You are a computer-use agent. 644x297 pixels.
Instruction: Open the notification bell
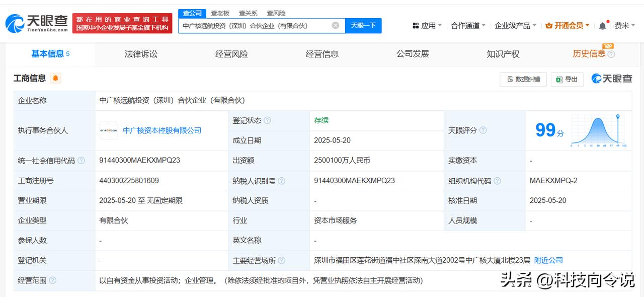(603, 26)
